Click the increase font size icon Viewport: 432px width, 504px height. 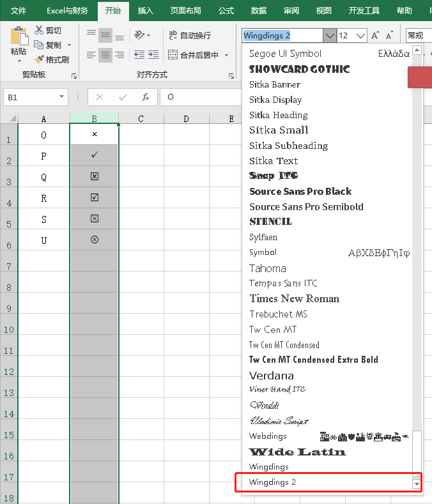coord(376,36)
